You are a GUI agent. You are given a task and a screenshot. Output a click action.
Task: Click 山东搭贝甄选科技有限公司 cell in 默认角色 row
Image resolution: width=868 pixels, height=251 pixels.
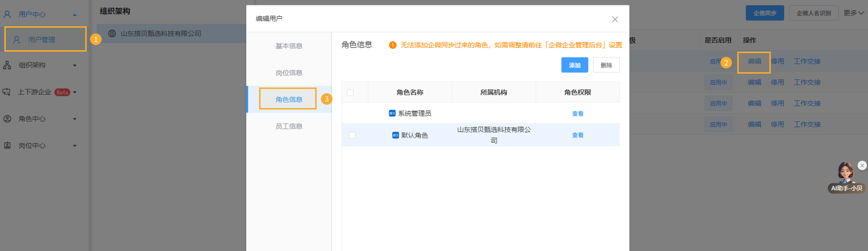[494, 135]
